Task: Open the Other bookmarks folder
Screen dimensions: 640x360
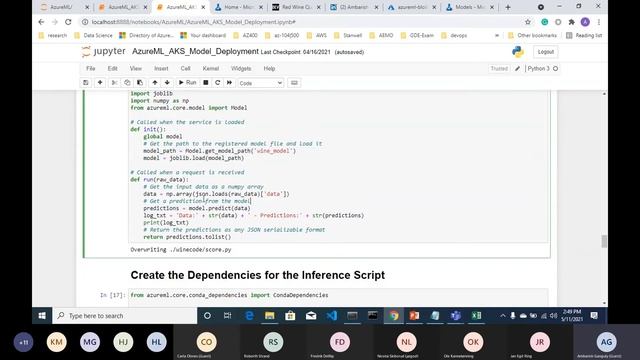Action: click(532, 36)
